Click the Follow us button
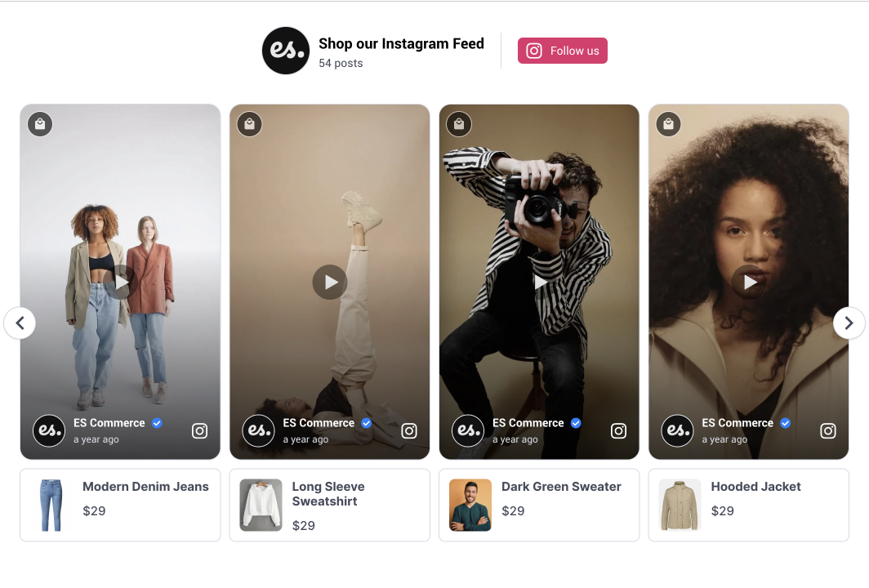869x588 pixels. point(562,50)
